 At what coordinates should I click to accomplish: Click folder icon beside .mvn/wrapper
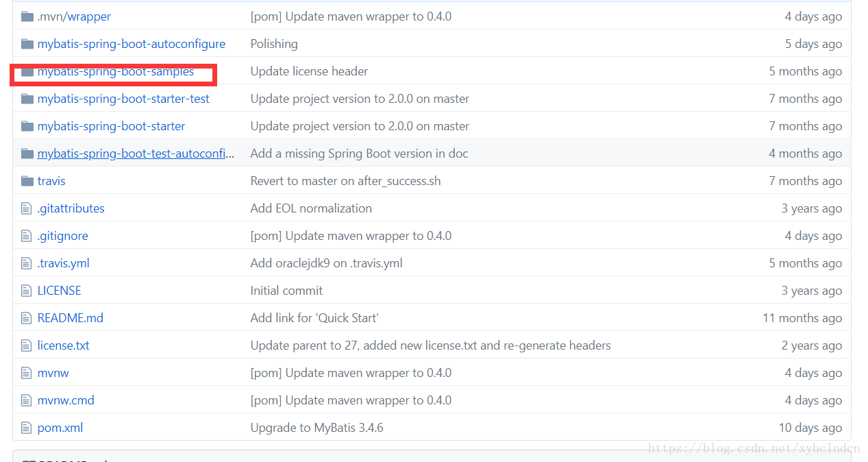point(27,16)
